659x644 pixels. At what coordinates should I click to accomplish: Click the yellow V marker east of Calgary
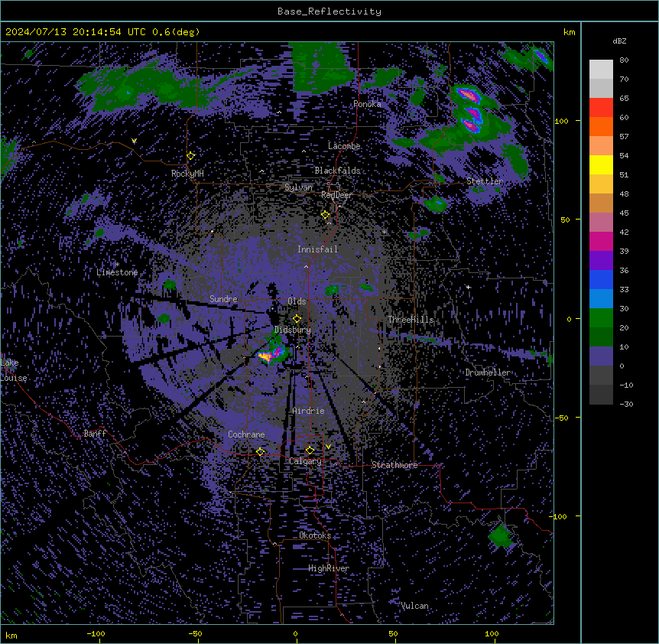pos(328,447)
